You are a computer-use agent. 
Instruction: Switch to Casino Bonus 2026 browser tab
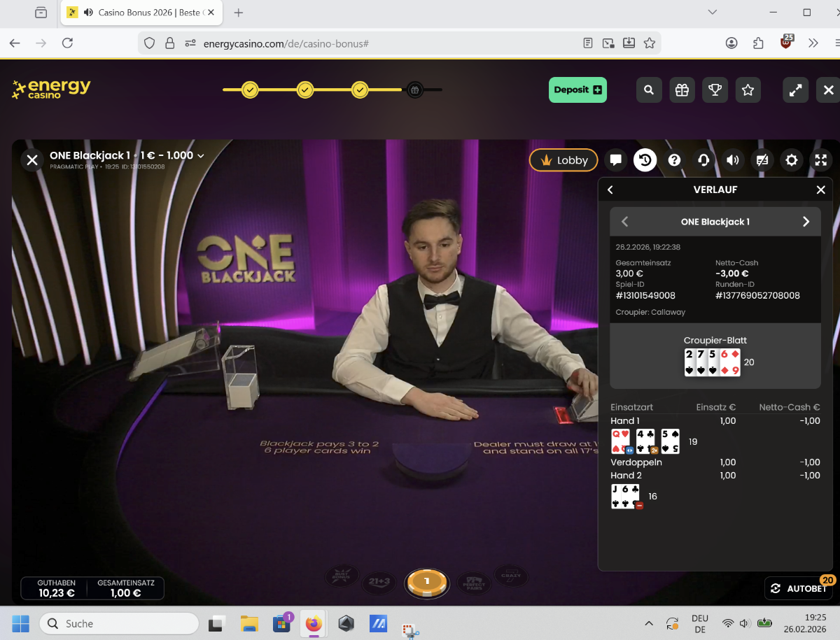[143, 13]
